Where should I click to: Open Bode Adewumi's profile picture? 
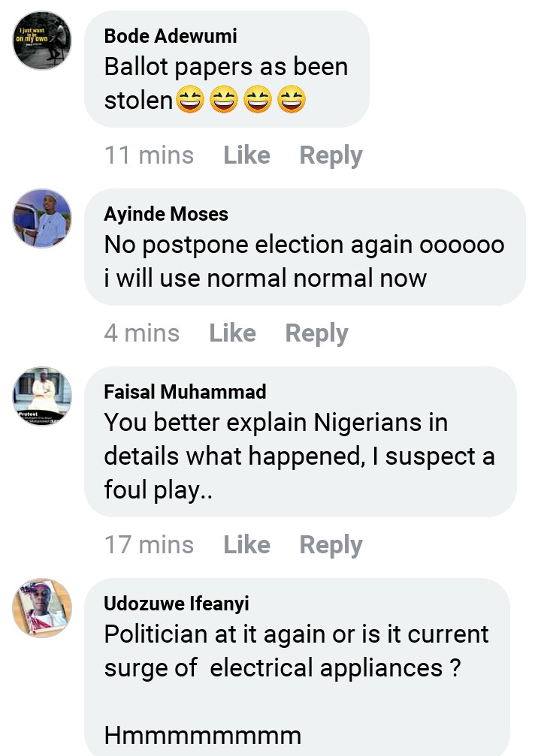42,42
